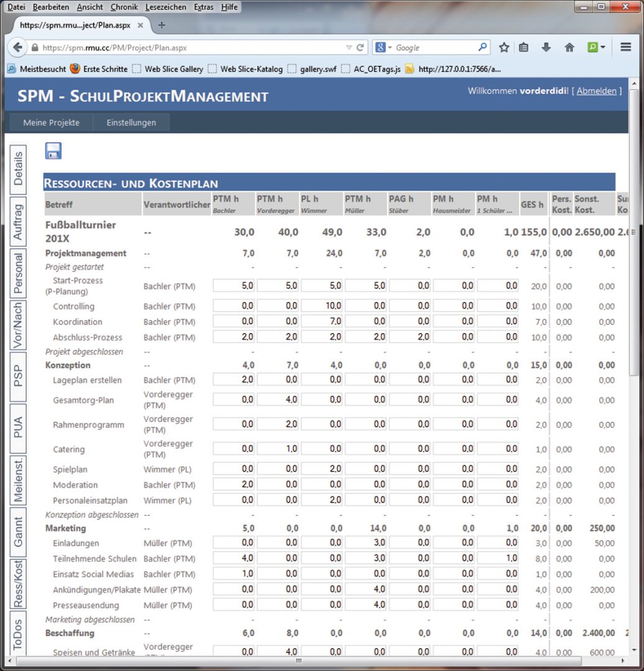Viewport: 644px width, 671px height.
Task: Open a new tab with plus button
Action: [162, 25]
